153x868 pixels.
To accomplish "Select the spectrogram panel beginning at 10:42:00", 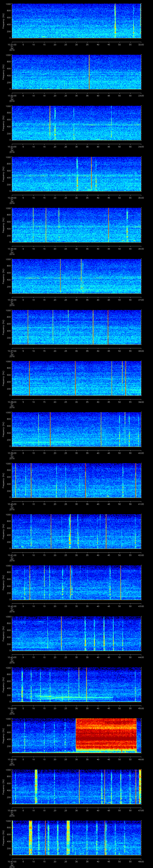I will (x=76, y=583).
